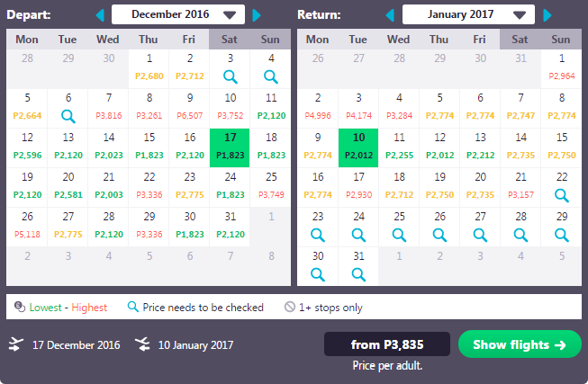
Task: Open December 2016 month dropdown
Action: pyautogui.click(x=178, y=14)
